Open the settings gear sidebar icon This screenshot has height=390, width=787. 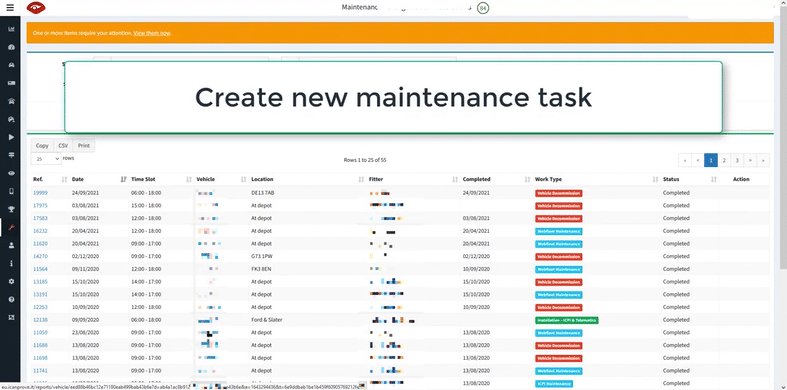(11, 281)
